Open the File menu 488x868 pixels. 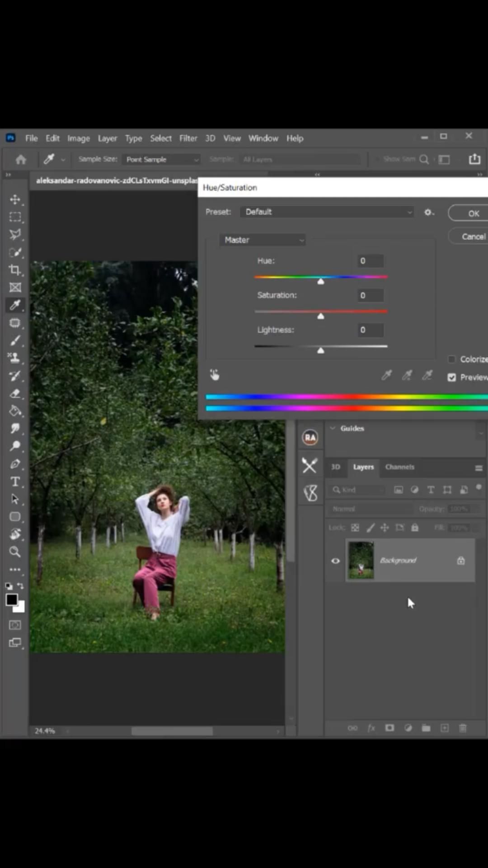pos(31,138)
